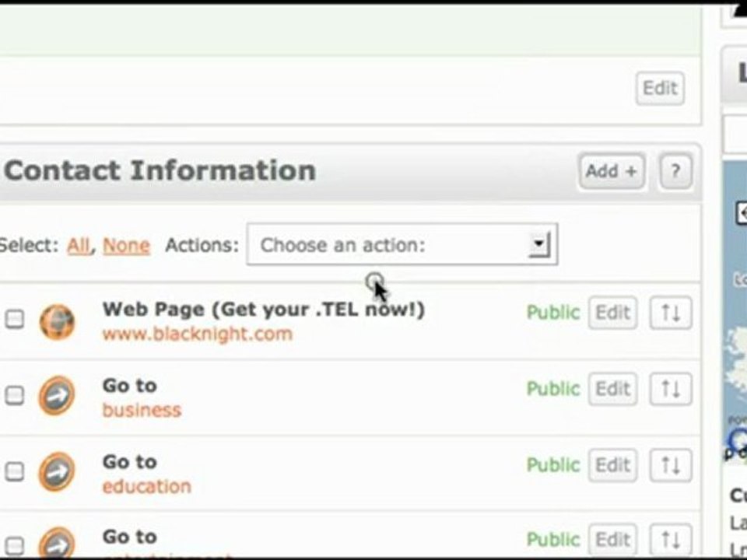Select All contact items link

point(78,246)
